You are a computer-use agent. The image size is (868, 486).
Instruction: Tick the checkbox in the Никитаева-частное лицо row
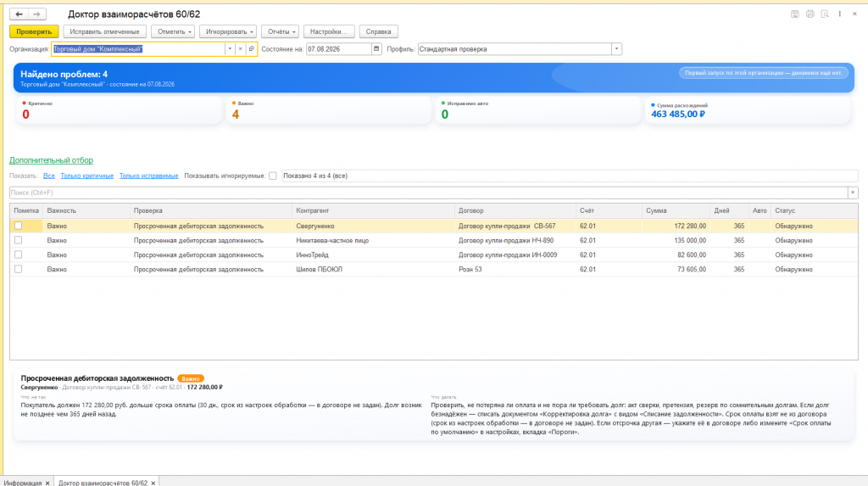[19, 240]
